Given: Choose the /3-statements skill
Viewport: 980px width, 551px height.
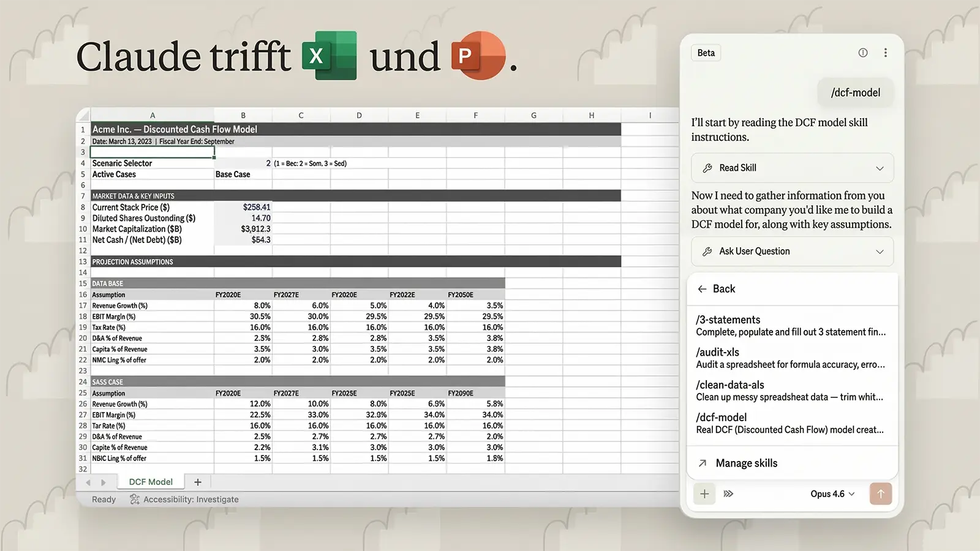Looking at the screenshot, I should click(790, 325).
